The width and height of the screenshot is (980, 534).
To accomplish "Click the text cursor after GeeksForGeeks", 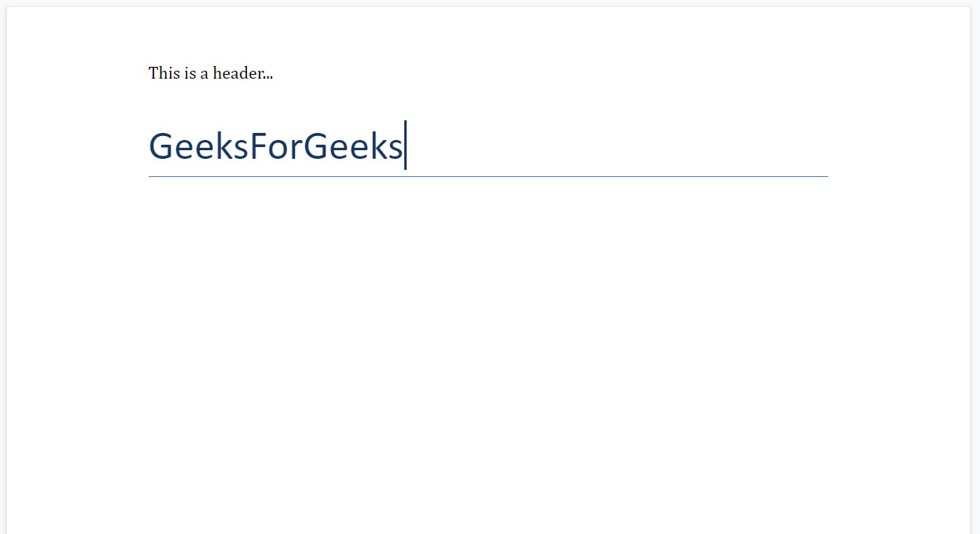I will click(x=405, y=145).
